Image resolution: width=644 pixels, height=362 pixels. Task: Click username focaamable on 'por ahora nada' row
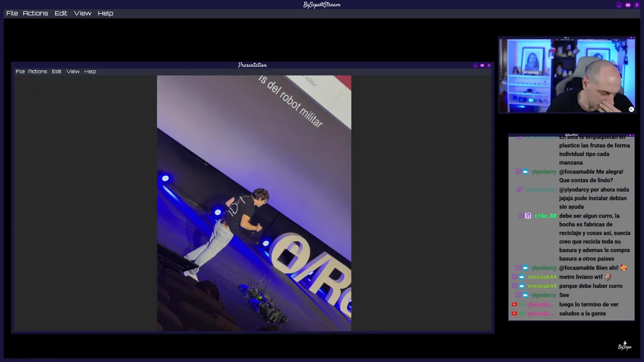pos(541,190)
